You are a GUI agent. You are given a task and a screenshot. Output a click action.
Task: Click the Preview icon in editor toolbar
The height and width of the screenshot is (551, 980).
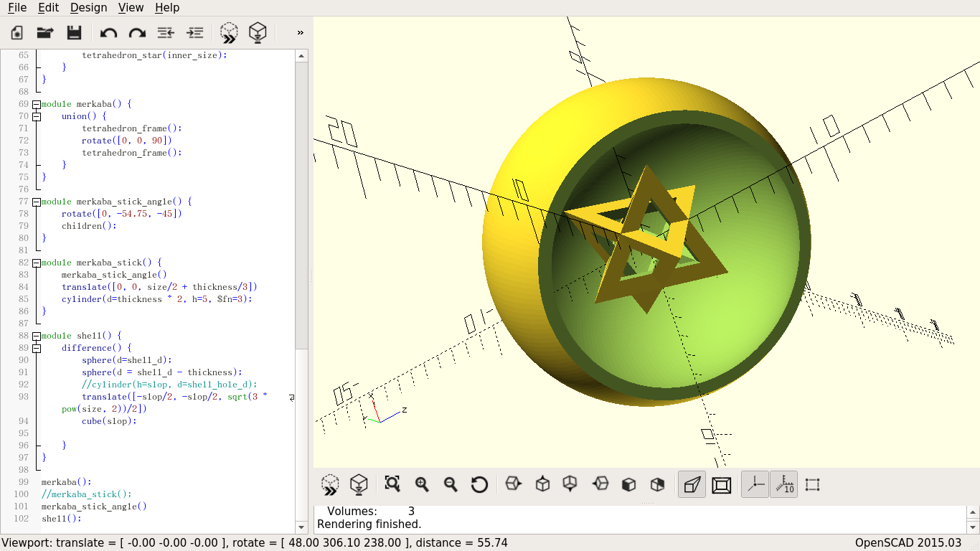[229, 32]
